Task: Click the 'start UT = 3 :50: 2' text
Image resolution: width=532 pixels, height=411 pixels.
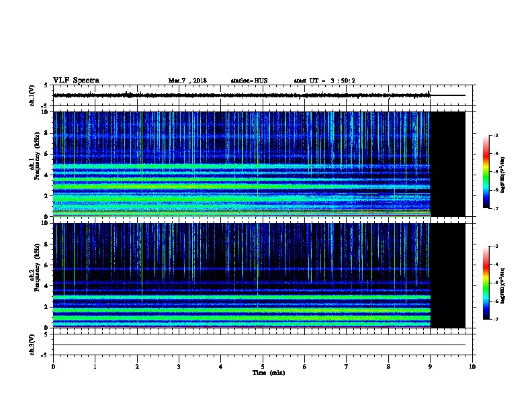Action: [324, 81]
